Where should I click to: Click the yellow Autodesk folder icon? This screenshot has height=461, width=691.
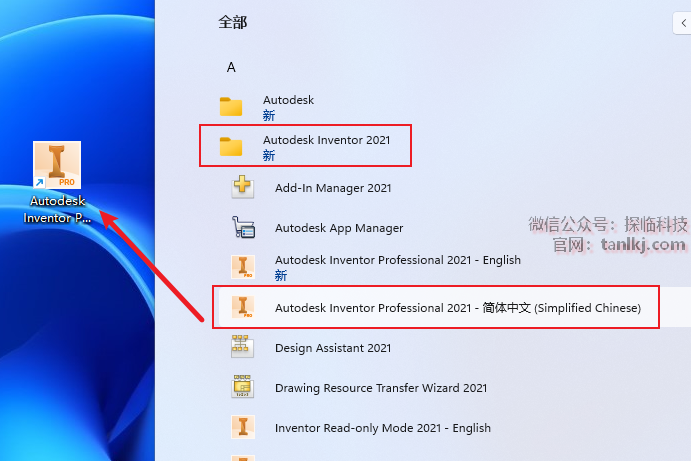231,107
